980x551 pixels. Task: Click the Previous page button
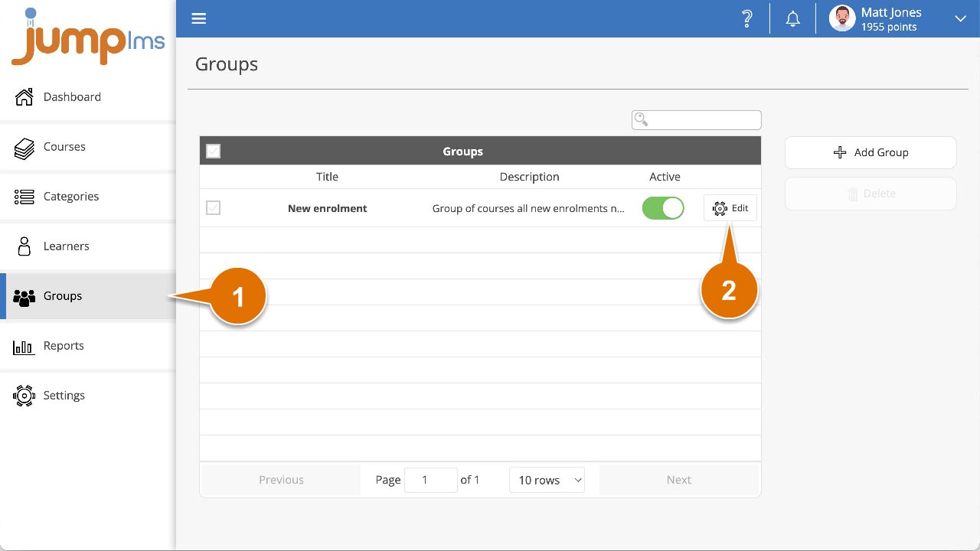281,480
